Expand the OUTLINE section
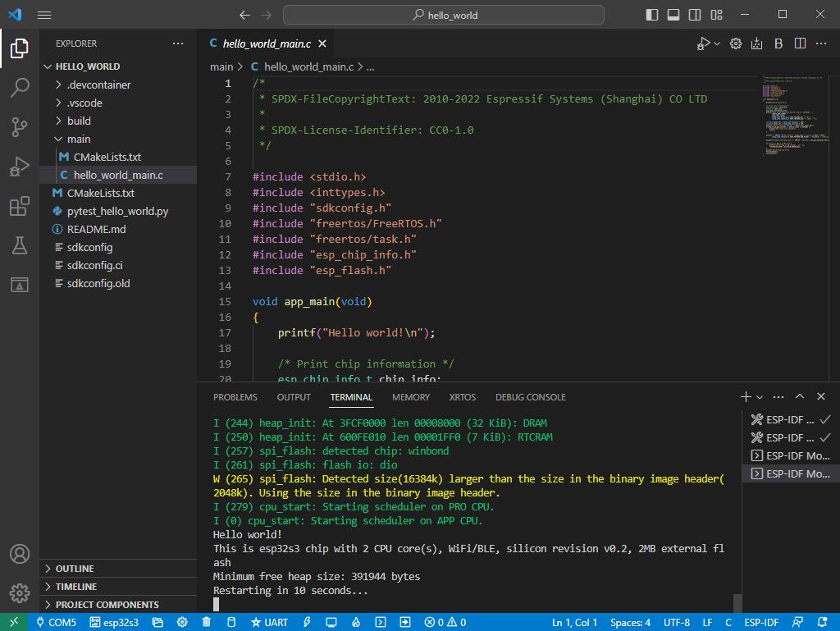This screenshot has width=840, height=631. pyautogui.click(x=74, y=569)
